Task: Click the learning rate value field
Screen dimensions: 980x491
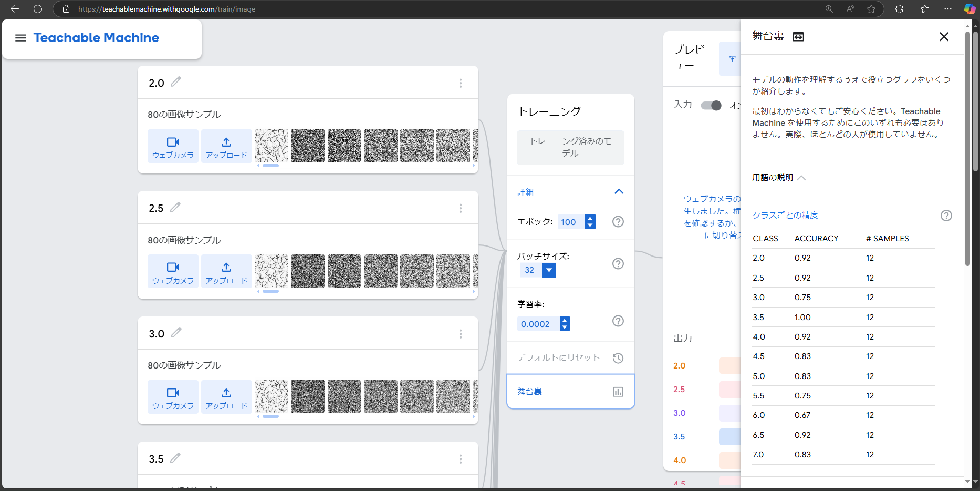Action: (538, 324)
